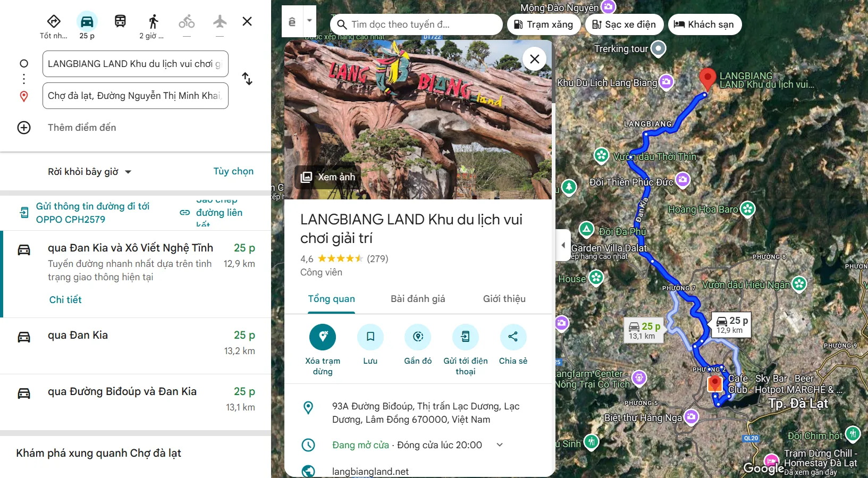
Task: Select the flight mode airplane icon
Action: (220, 21)
